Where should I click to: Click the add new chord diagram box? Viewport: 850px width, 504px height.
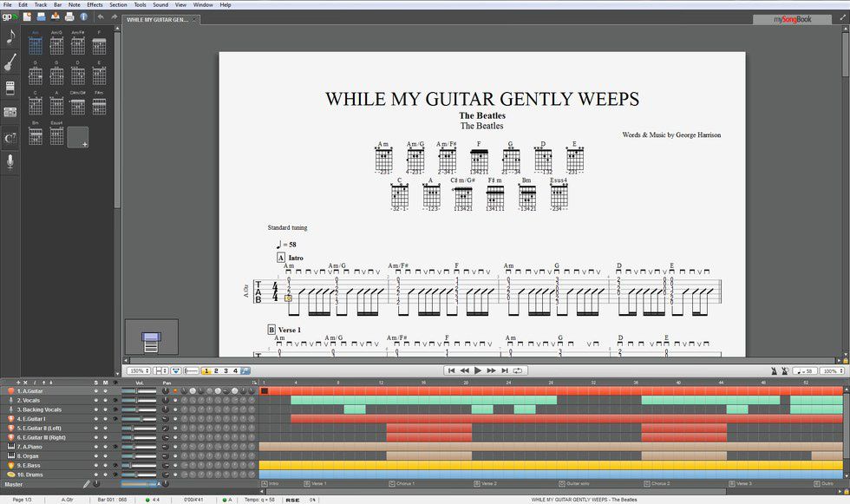pyautogui.click(x=78, y=137)
